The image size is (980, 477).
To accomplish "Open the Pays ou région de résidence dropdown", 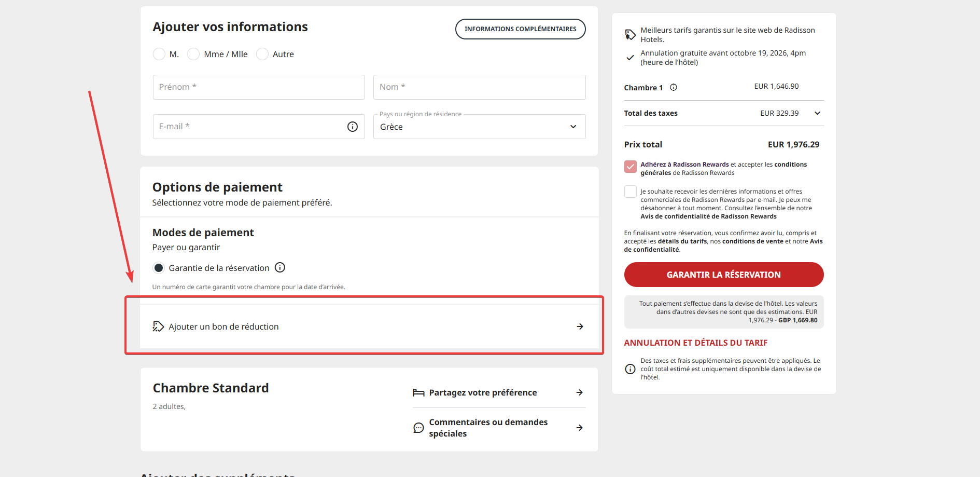I will point(480,127).
